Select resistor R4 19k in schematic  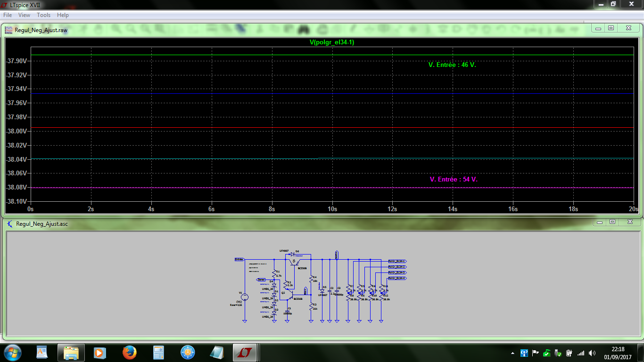[x=311, y=278]
